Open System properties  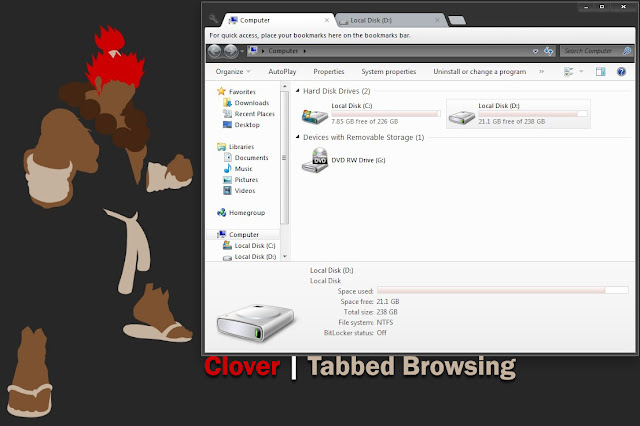tap(389, 71)
